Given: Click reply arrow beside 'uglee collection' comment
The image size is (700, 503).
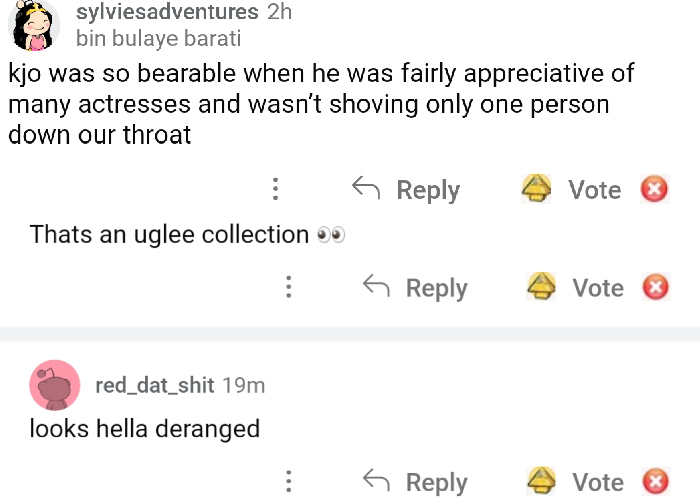Looking at the screenshot, I should (376, 288).
